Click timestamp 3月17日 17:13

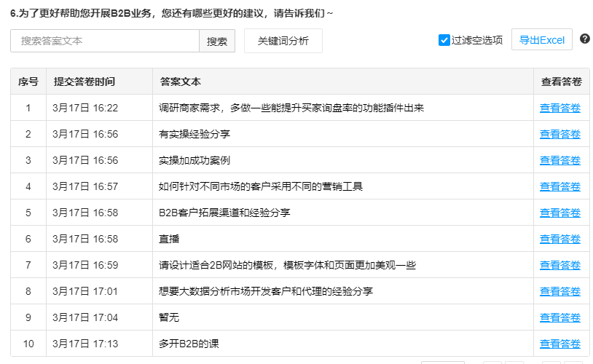coord(85,344)
